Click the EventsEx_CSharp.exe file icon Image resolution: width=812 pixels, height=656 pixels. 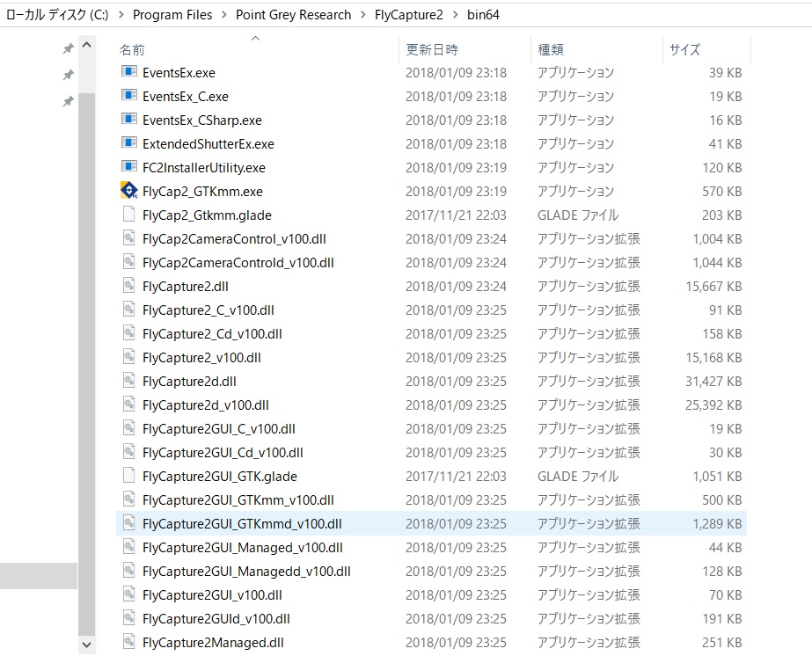click(129, 119)
